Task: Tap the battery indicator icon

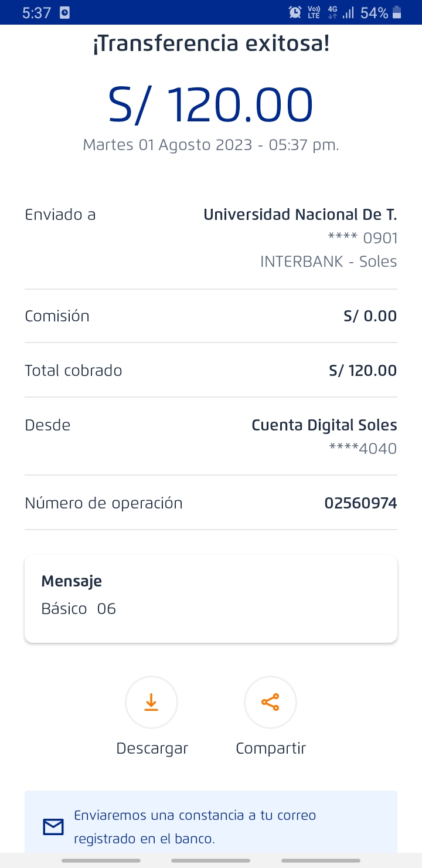Action: [x=397, y=12]
